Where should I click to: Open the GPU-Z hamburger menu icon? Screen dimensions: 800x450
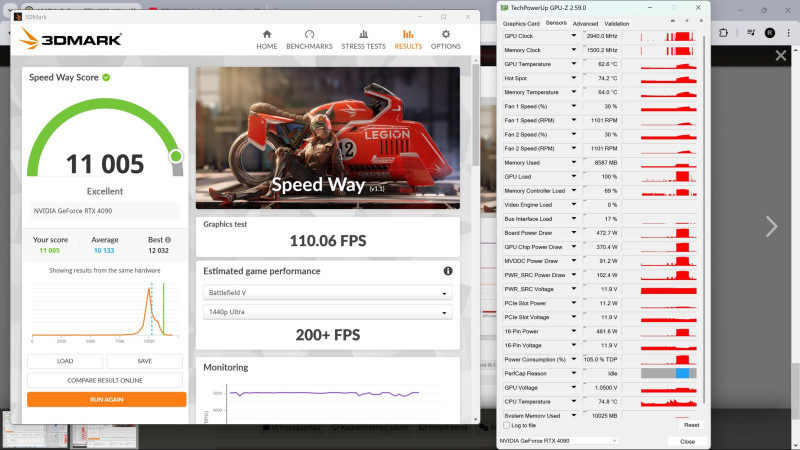701,21
